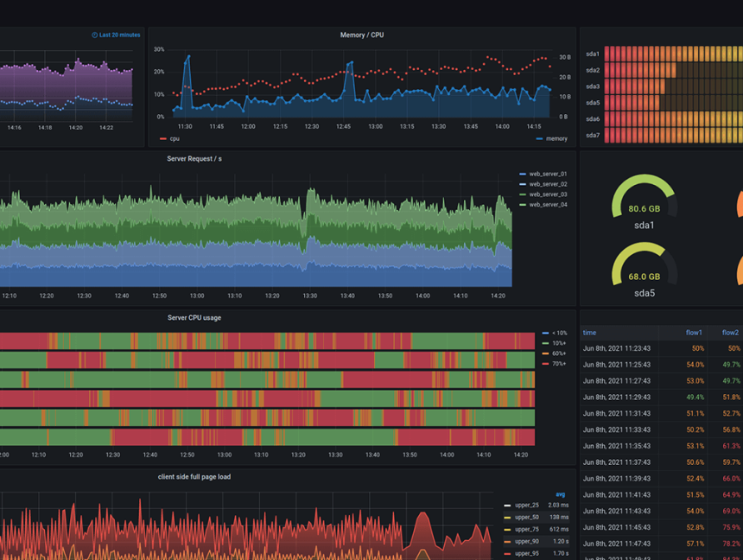The width and height of the screenshot is (743, 560).
Task: Select upper_95 in the page load legend
Action: click(x=527, y=553)
